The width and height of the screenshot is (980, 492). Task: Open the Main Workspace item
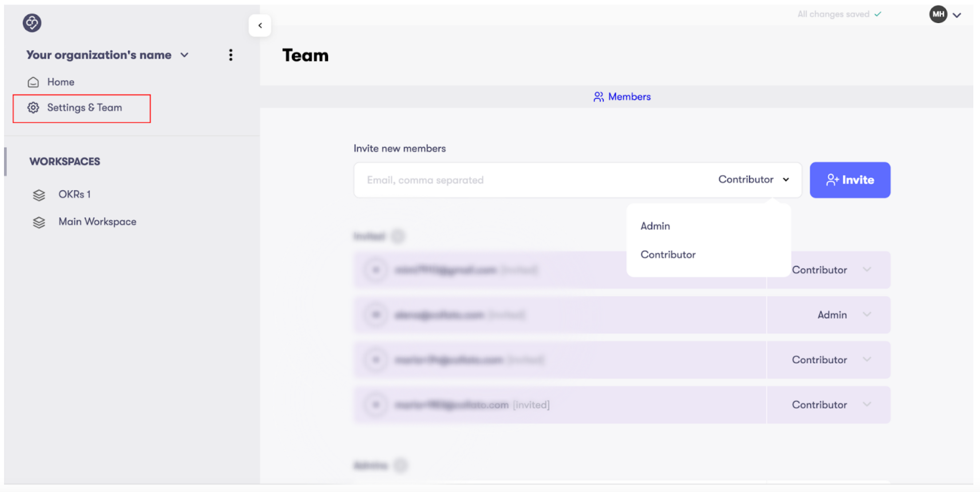pyautogui.click(x=97, y=222)
